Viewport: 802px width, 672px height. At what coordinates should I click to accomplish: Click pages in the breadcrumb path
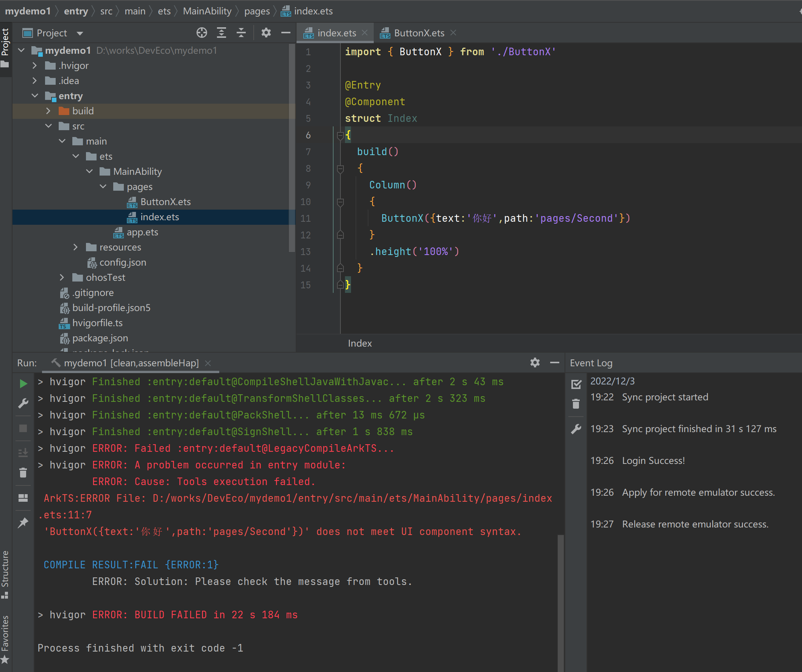click(257, 11)
